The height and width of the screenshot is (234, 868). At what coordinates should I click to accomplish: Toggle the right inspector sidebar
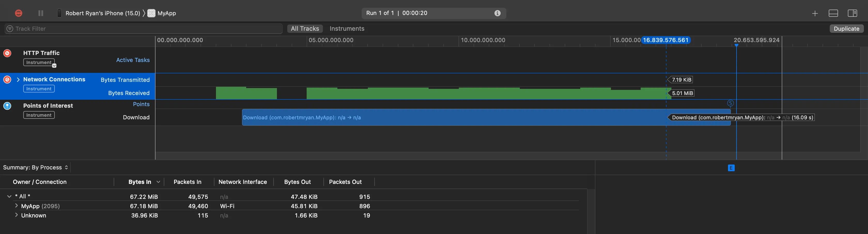coord(853,13)
